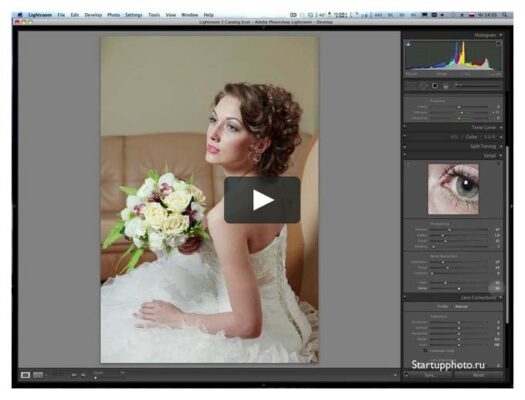Toggle the Split Toning panel on/off switch
This screenshot has width=525, height=400.
pos(405,146)
